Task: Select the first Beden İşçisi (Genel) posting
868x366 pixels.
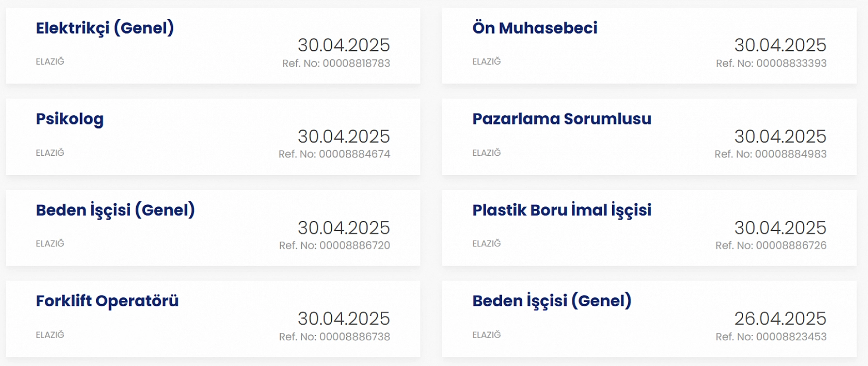Action: [x=116, y=210]
